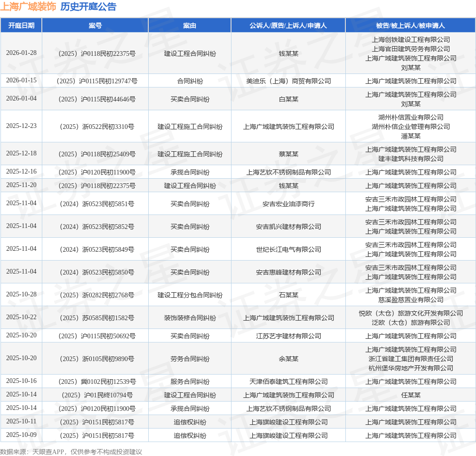Click the 数据来源 footer disclaimer text
Image resolution: width=476 pixels, height=456 pixels.
[71, 452]
